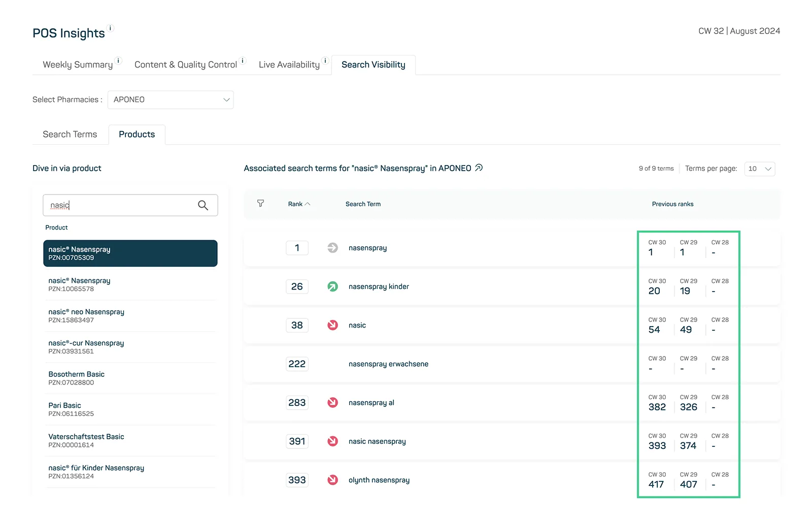Click rank value 283 box
This screenshot has height=516, width=812.
(297, 403)
